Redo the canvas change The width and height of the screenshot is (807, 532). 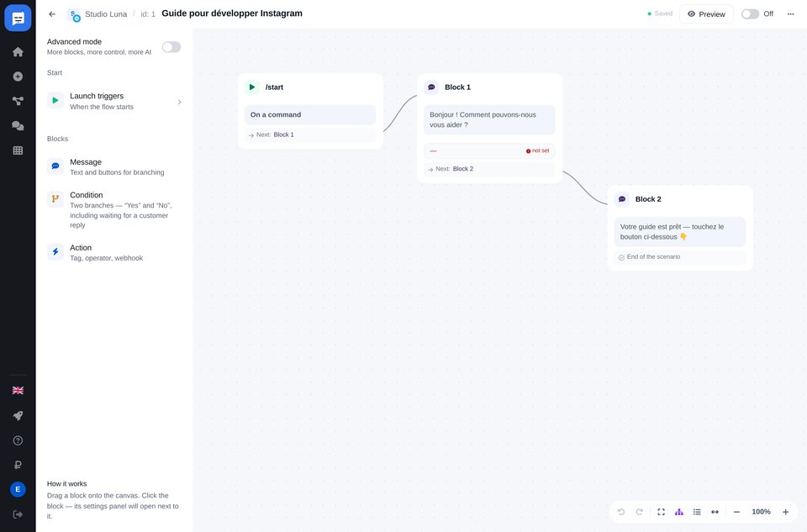[639, 512]
